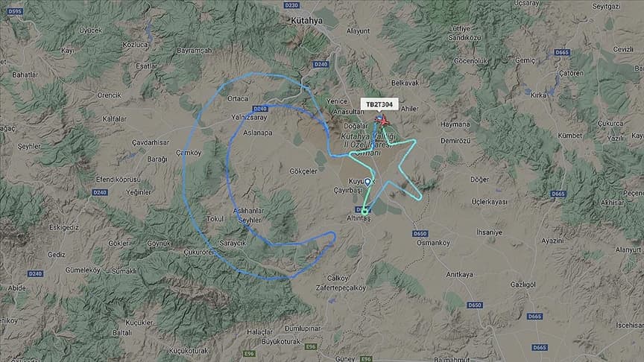Click the blue location pin near Kuyucak
644x362 pixels.
click(367, 182)
